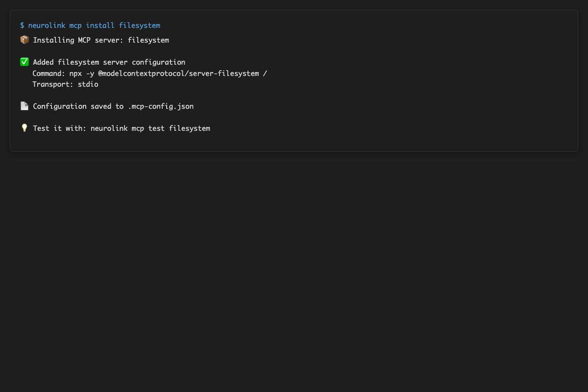Click the dollar sign prompt symbol
Viewport: 588px width, 392px height.
point(22,25)
